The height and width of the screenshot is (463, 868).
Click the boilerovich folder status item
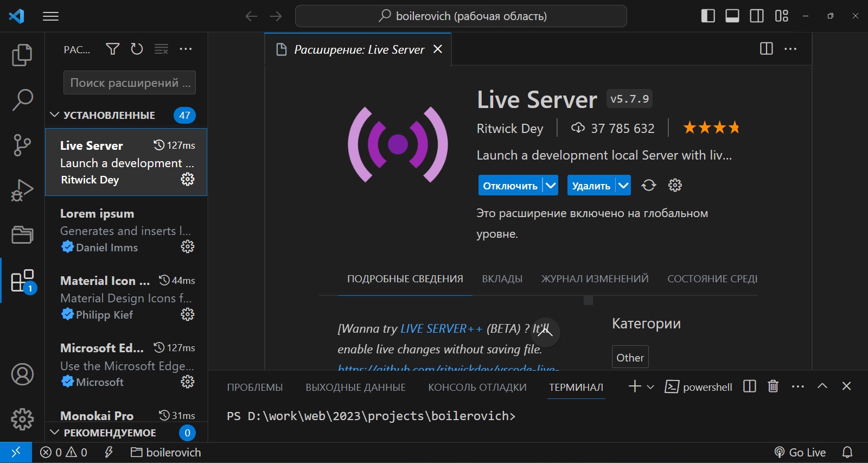coord(166,452)
